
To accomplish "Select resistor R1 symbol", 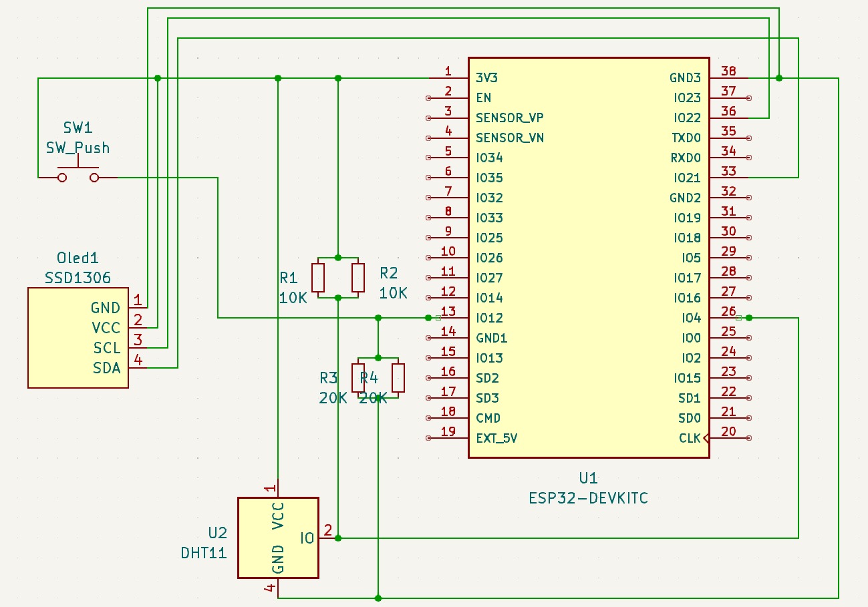I will point(318,278).
